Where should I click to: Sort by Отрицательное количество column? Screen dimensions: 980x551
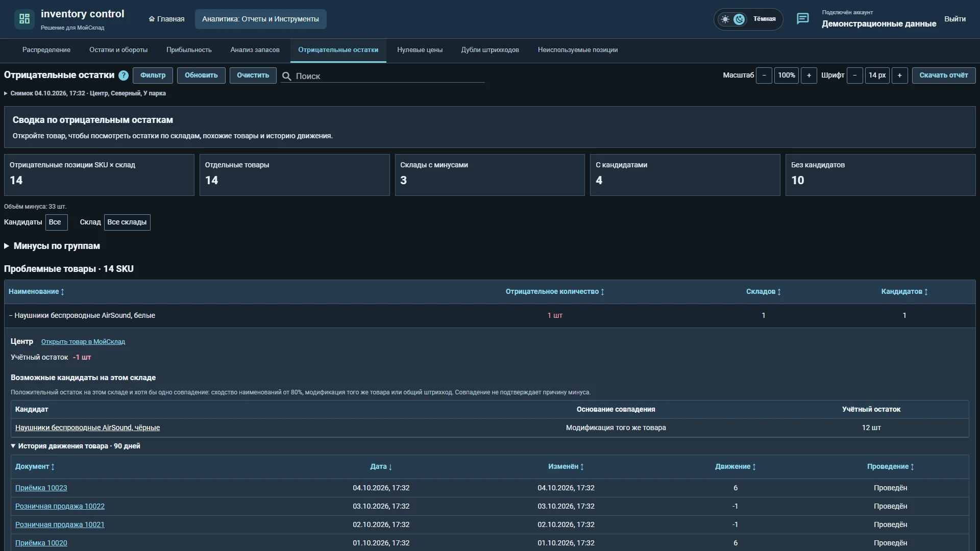554,292
